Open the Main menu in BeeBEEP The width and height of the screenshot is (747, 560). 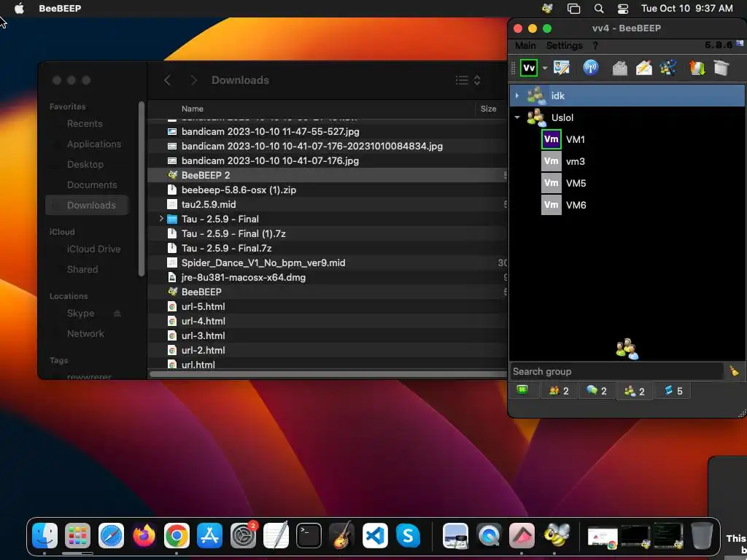click(x=525, y=45)
